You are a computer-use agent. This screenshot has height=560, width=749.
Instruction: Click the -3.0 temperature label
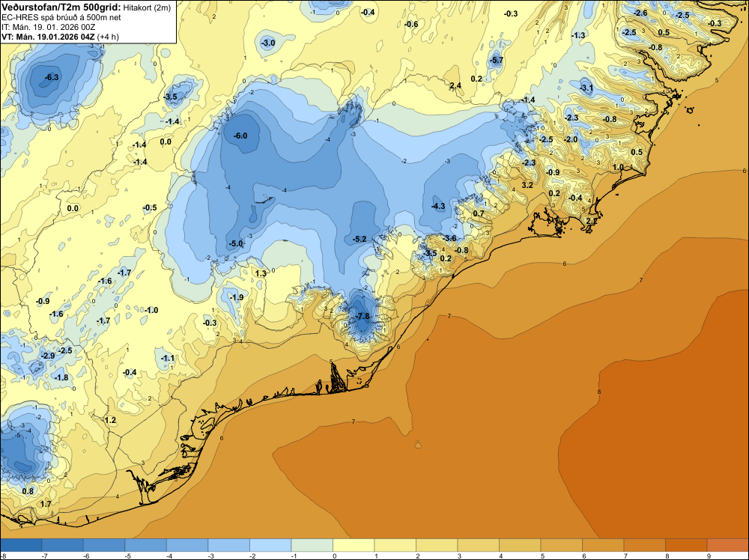(268, 43)
